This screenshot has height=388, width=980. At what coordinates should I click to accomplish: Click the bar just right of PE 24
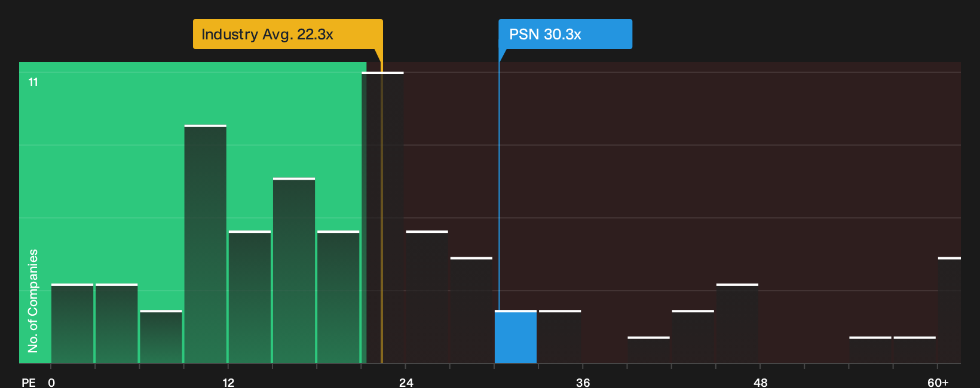tap(427, 297)
